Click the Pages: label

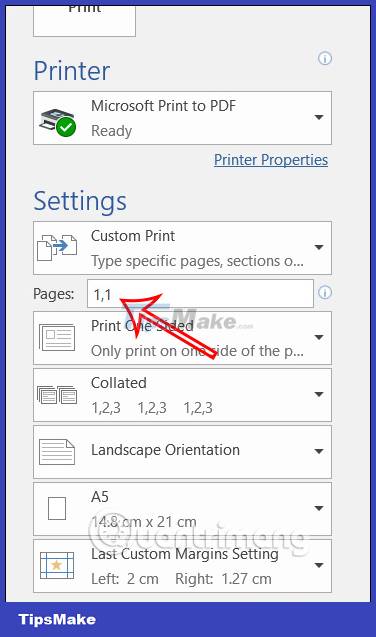54,294
